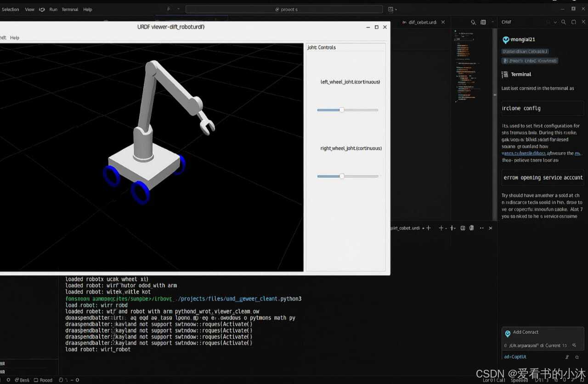Click the maximize chat panel icon
The height and width of the screenshot is (384, 588).
pyautogui.click(x=573, y=22)
